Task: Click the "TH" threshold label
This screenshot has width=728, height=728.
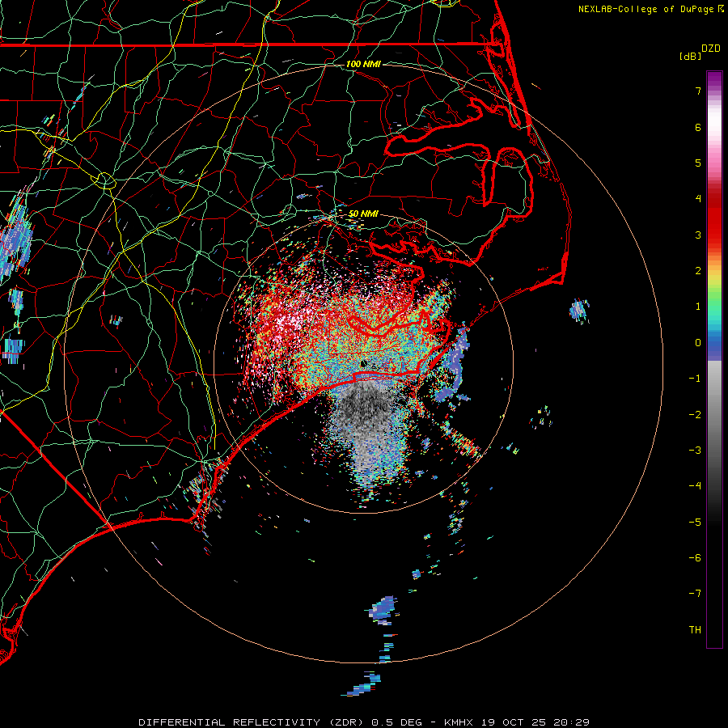Action: 695,629
